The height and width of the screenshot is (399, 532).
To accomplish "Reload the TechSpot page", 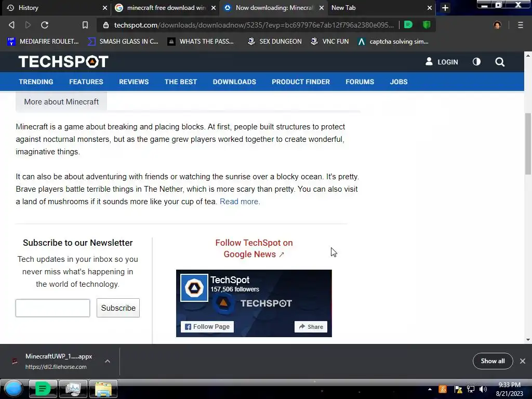I will point(45,25).
